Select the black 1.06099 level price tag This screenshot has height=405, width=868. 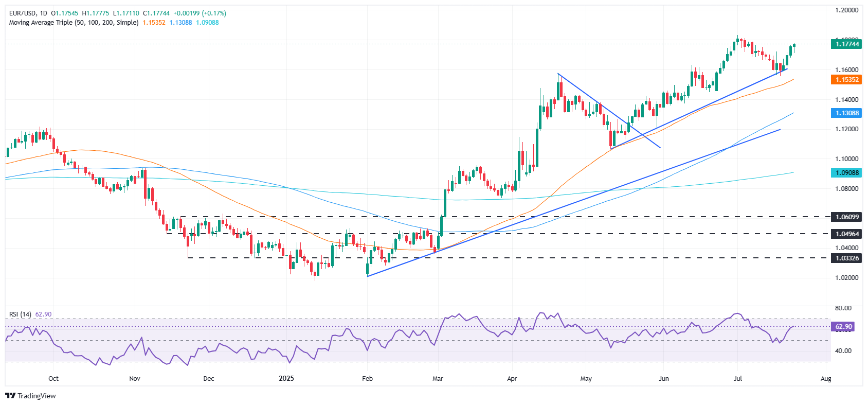[846, 217]
